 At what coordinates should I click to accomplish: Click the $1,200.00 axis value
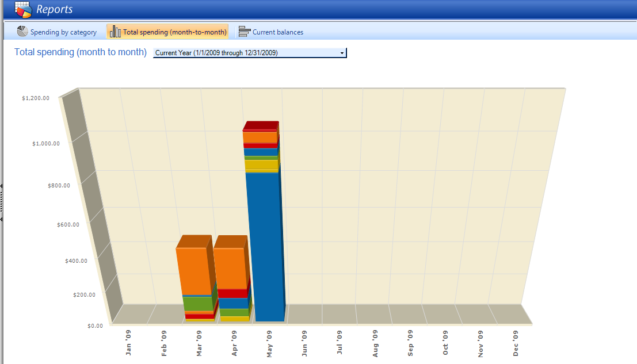coord(36,98)
